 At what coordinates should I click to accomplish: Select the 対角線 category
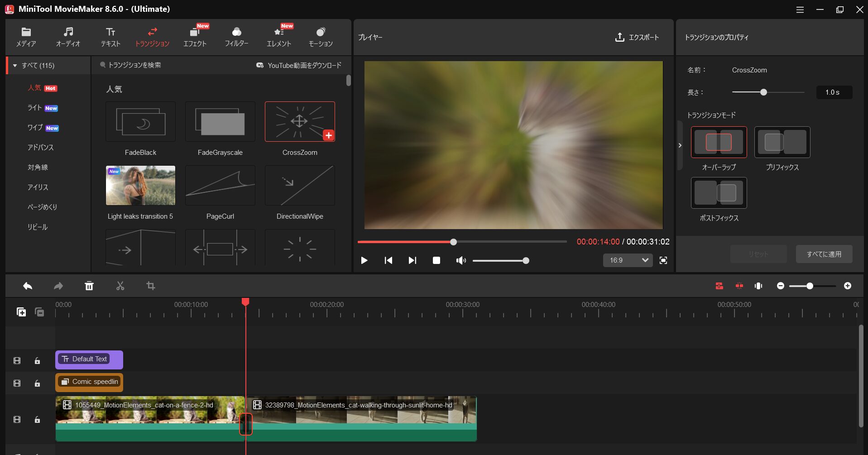click(x=38, y=168)
